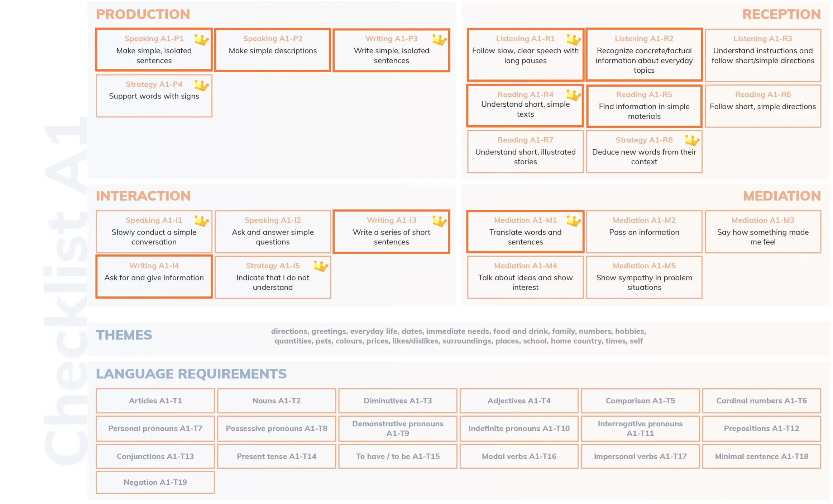Select the Mediation A1-M3 card
This screenshot has width=833, height=504.
[763, 232]
